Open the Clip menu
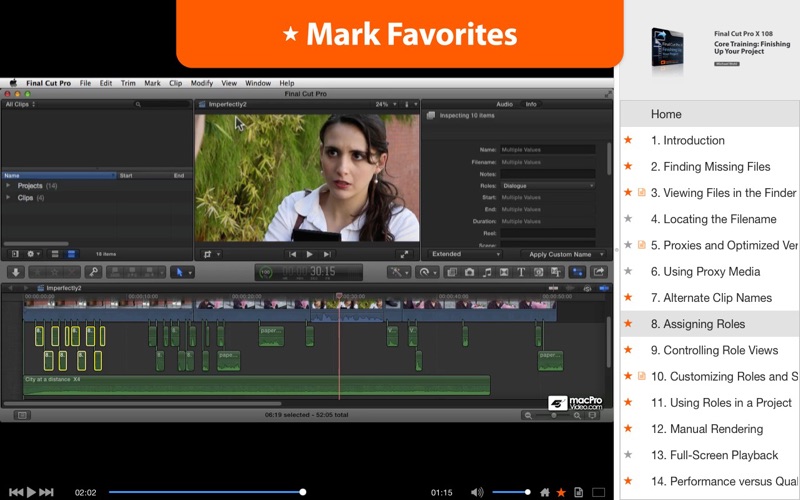The image size is (800, 500). [x=176, y=83]
